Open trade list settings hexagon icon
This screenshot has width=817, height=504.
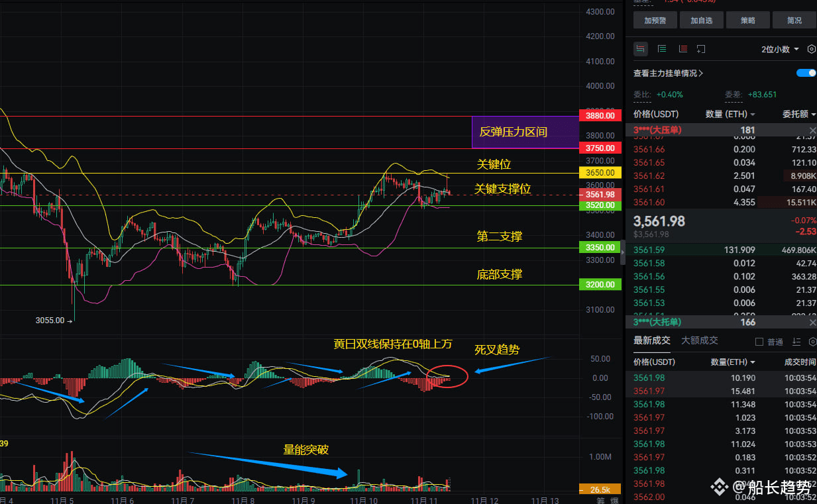coord(813,342)
